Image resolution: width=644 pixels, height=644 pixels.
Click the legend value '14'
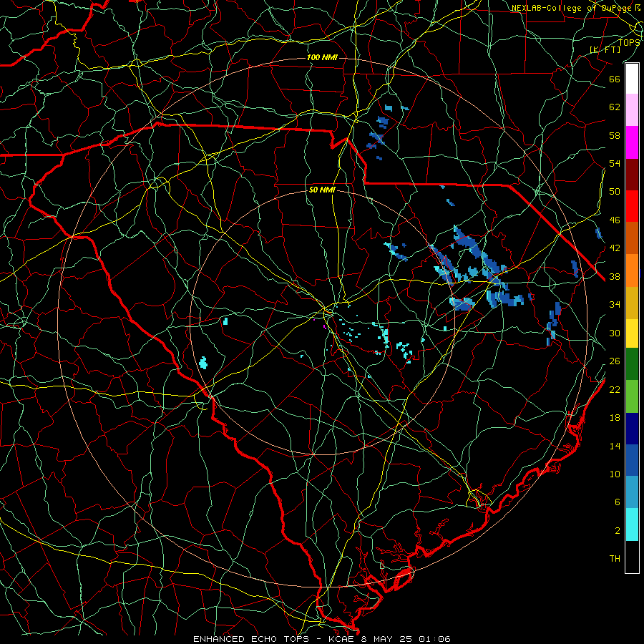[x=615, y=446]
